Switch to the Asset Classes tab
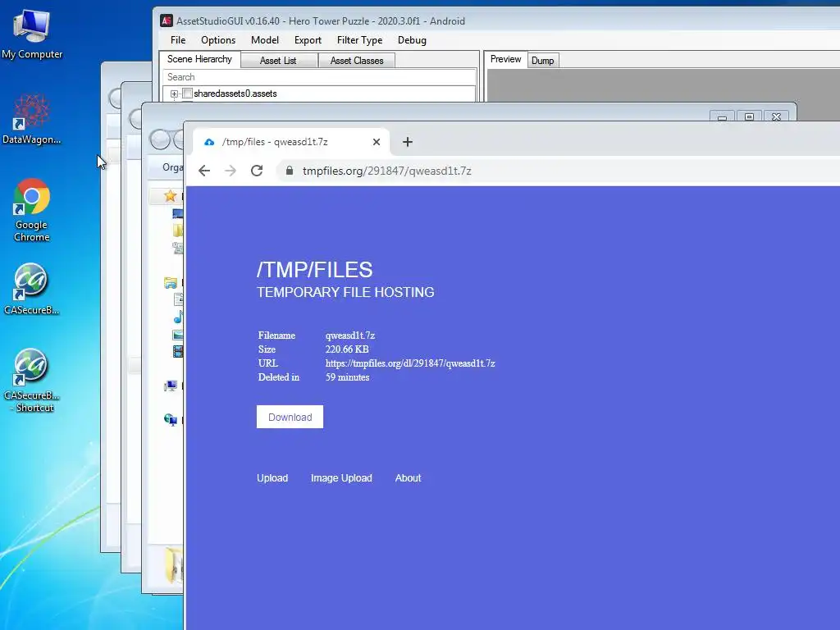This screenshot has width=840, height=630. pyautogui.click(x=357, y=61)
